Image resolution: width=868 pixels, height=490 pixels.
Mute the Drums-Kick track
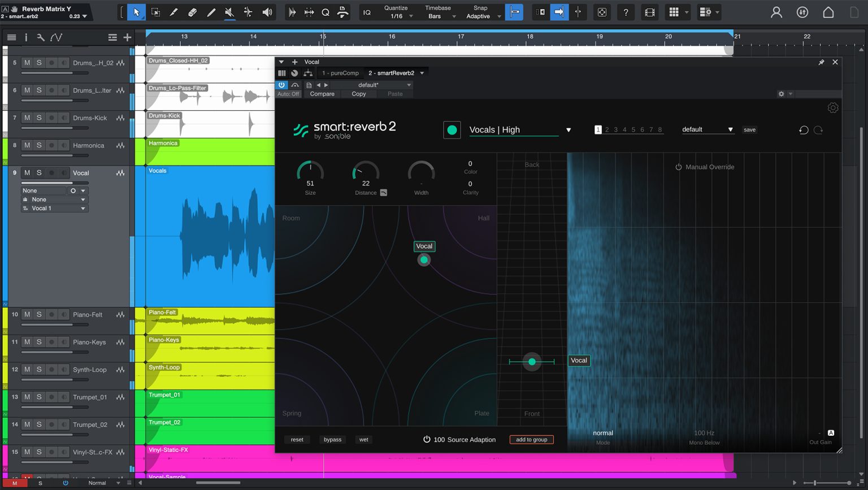(27, 118)
